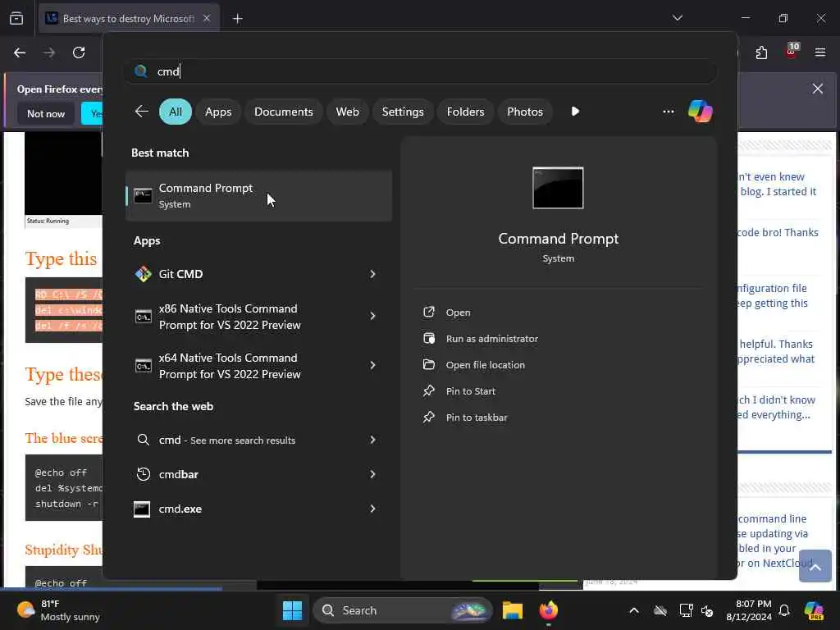The width and height of the screenshot is (840, 630).
Task: Expand x64 Native Tools Command Prompt chevron
Action: (x=372, y=365)
